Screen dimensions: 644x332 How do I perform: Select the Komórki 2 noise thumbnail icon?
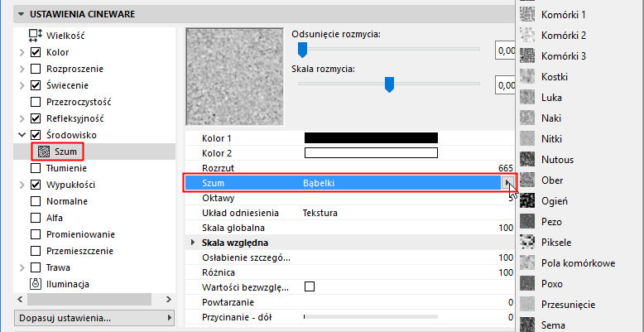(527, 36)
